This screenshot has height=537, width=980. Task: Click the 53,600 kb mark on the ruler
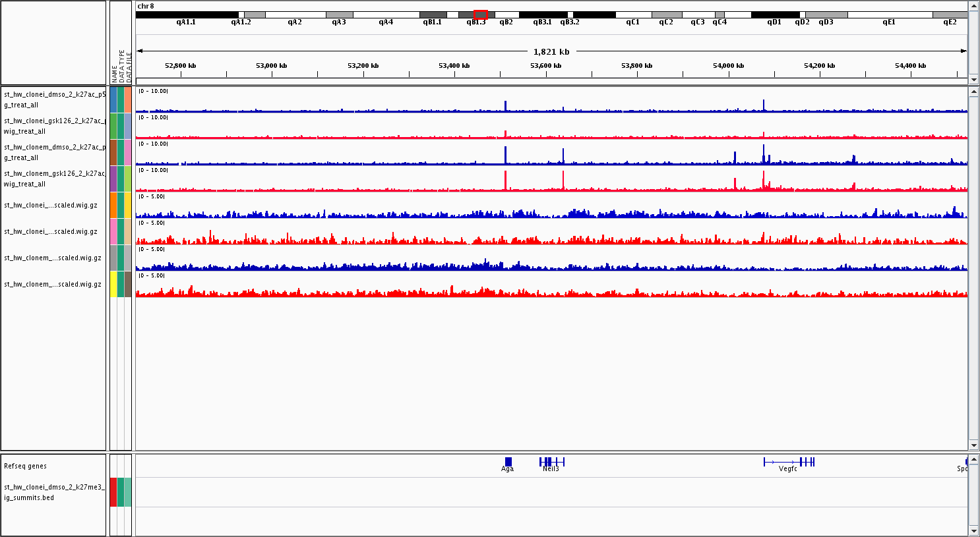coord(545,66)
